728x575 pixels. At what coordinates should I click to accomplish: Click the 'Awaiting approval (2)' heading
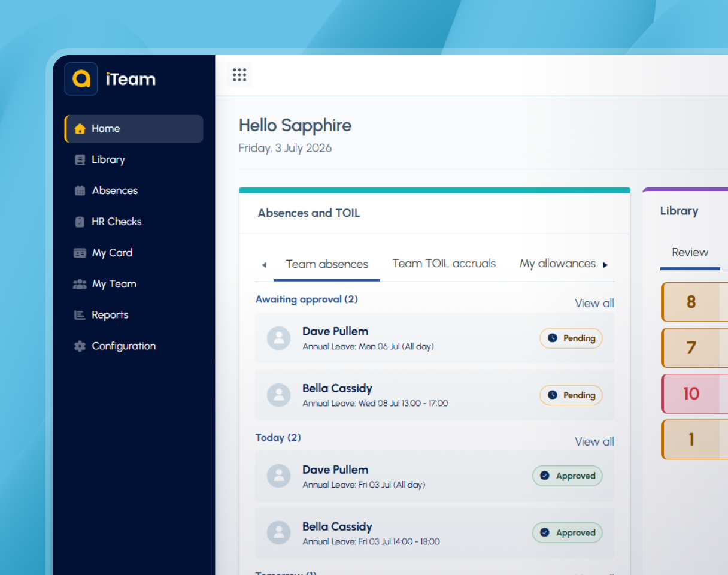[307, 299]
